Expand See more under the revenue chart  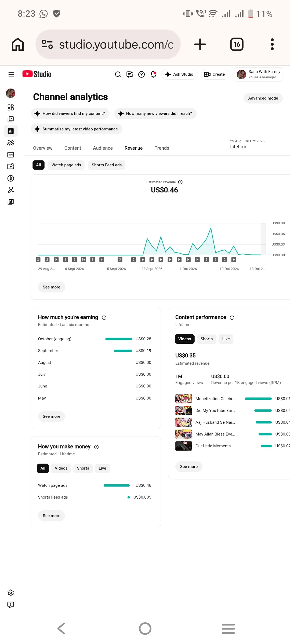tap(52, 287)
